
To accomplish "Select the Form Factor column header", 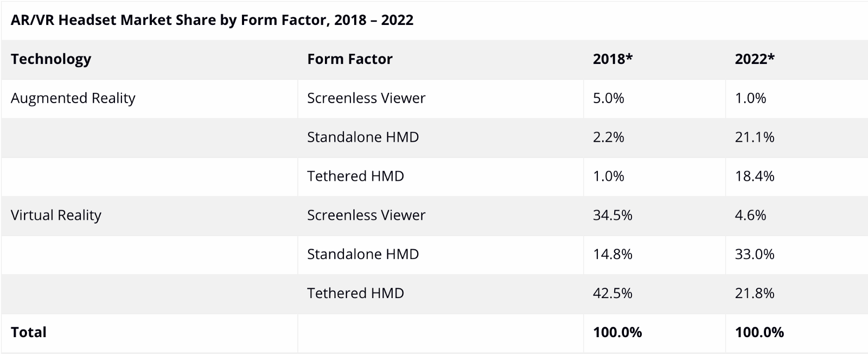I will (x=349, y=59).
